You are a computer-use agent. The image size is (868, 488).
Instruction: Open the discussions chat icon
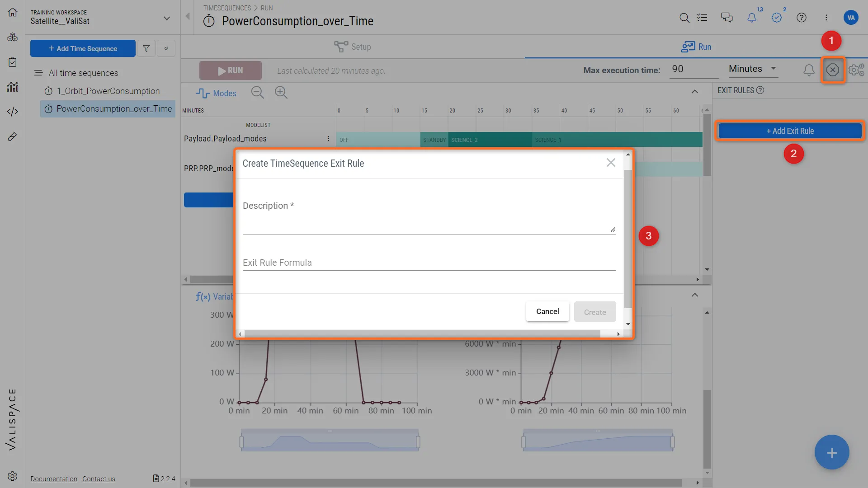point(727,18)
